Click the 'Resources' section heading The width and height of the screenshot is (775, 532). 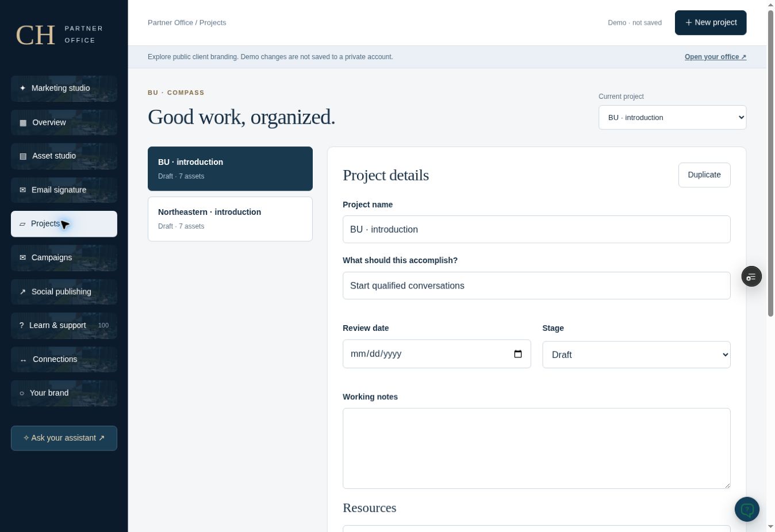click(x=369, y=508)
